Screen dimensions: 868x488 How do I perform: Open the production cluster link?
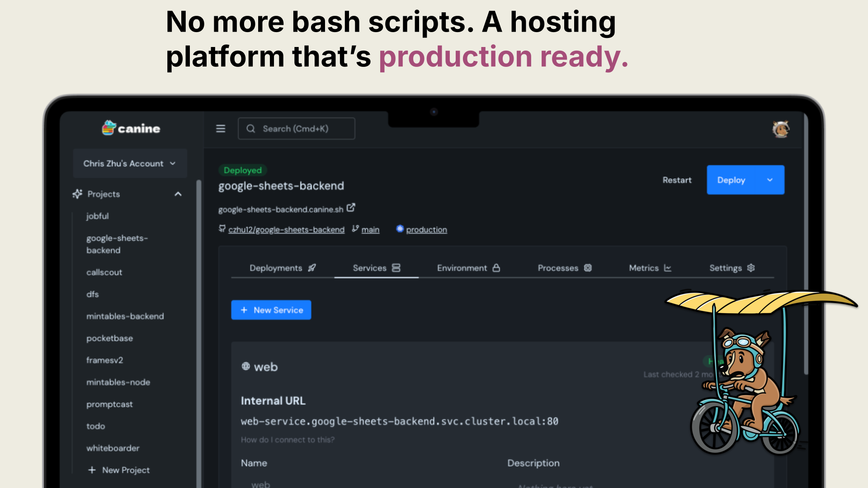[x=426, y=230]
